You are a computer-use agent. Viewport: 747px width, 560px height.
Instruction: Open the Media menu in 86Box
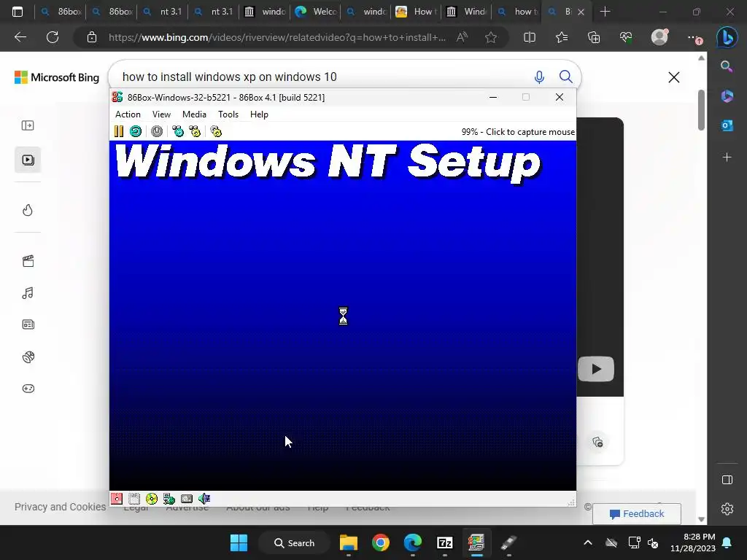tap(194, 114)
